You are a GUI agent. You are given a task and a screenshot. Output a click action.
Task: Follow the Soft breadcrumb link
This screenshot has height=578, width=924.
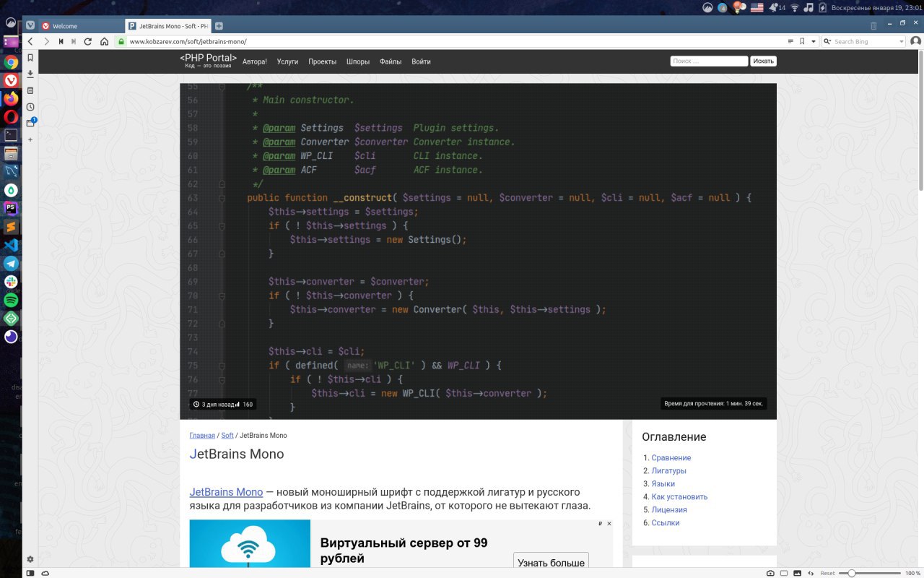(x=227, y=436)
